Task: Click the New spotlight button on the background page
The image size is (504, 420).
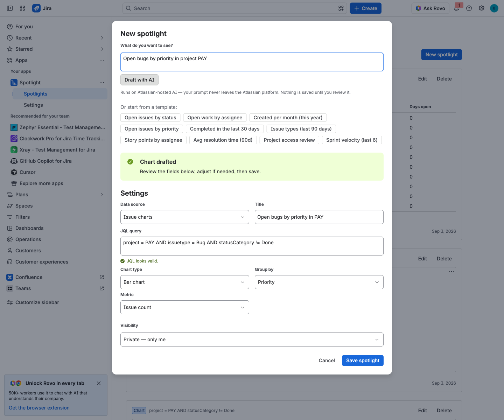Action: (441, 55)
